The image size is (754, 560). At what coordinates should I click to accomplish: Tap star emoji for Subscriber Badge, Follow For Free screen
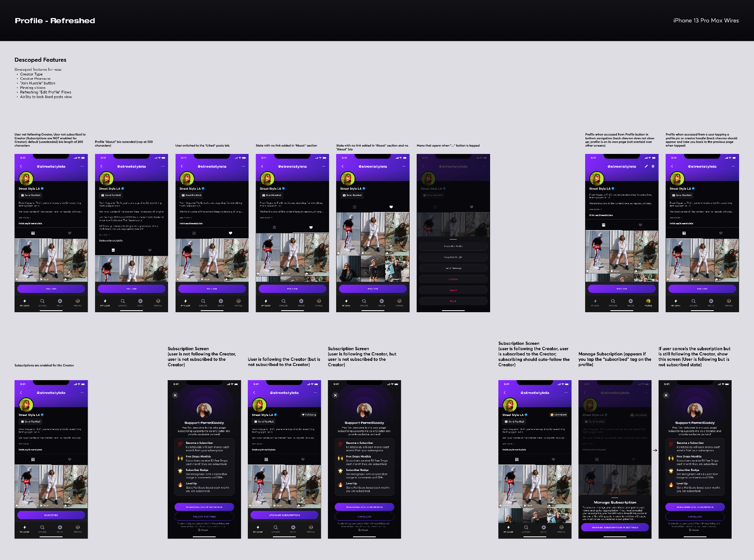[180, 471]
